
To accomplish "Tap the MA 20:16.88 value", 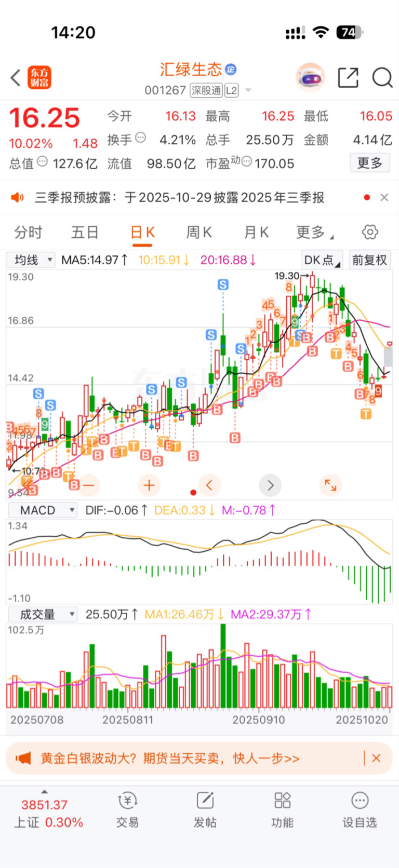I will 228,260.
